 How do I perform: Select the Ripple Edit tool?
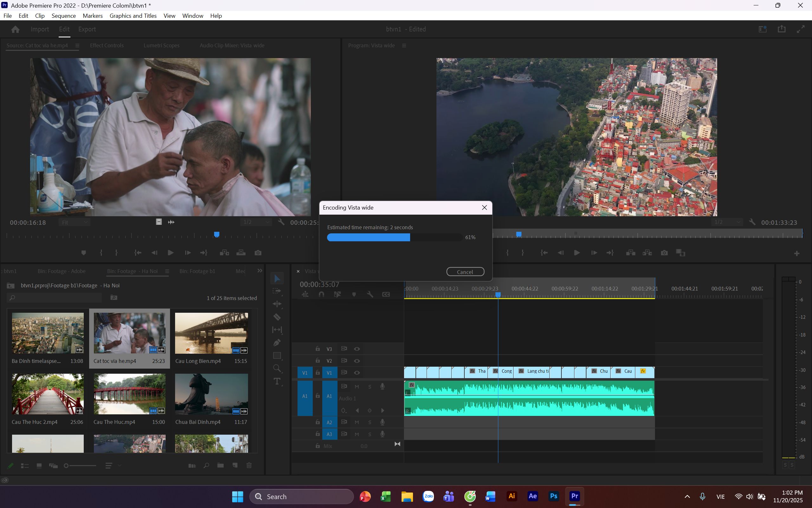pyautogui.click(x=277, y=304)
